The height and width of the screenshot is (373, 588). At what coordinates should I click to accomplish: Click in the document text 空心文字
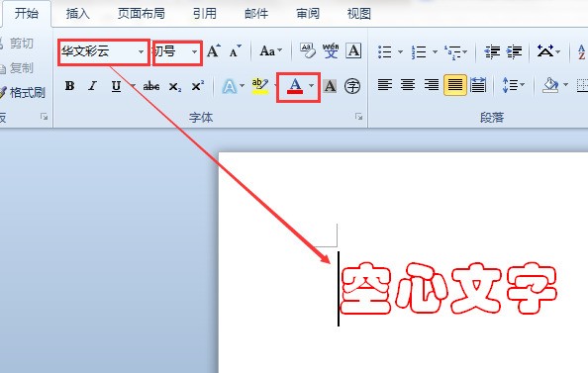[448, 289]
